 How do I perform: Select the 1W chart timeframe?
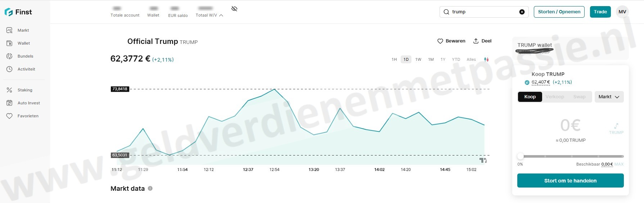click(418, 59)
